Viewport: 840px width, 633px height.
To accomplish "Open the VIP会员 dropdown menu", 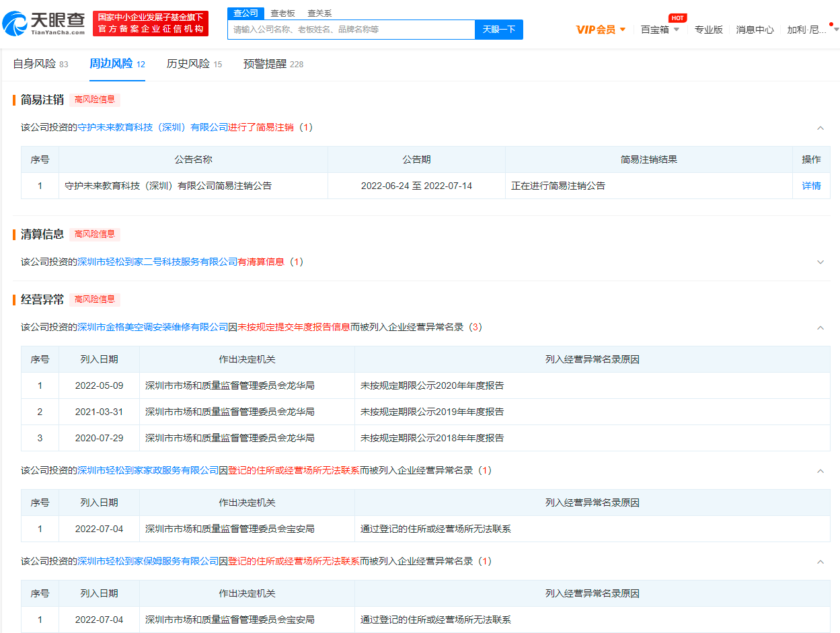I will [601, 30].
